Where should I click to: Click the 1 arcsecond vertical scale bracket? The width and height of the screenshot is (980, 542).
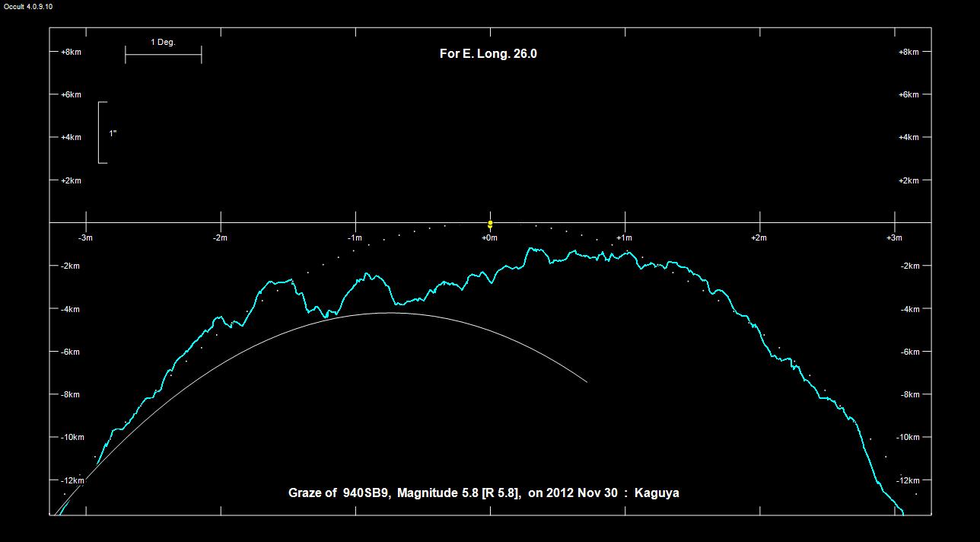101,132
